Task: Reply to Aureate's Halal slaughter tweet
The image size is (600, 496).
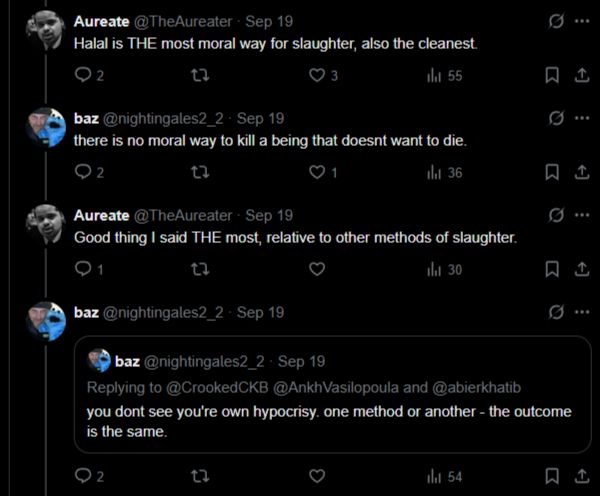Action: pos(83,75)
